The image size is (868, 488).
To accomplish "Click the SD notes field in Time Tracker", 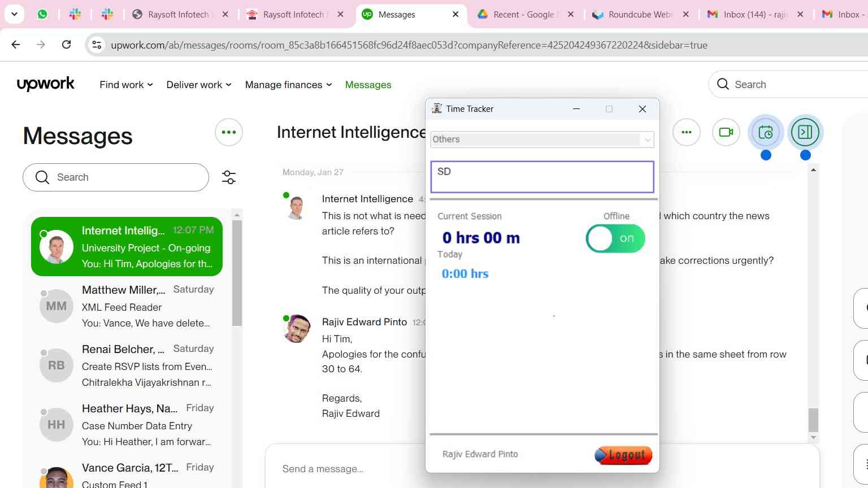I will (542, 177).
